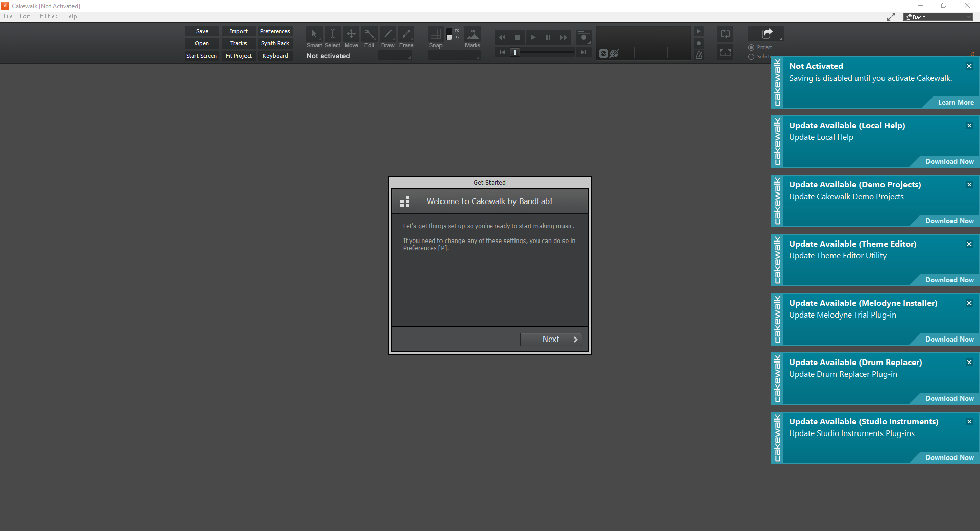Image resolution: width=980 pixels, height=531 pixels.
Task: Close the Drum Replacer update notification
Action: click(969, 363)
